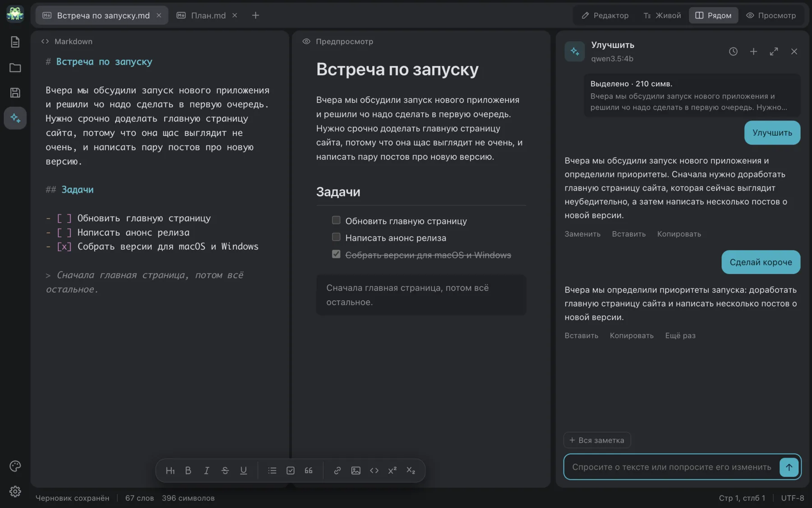812x508 pixels.
Task: Insert inline code
Action: tap(374, 471)
